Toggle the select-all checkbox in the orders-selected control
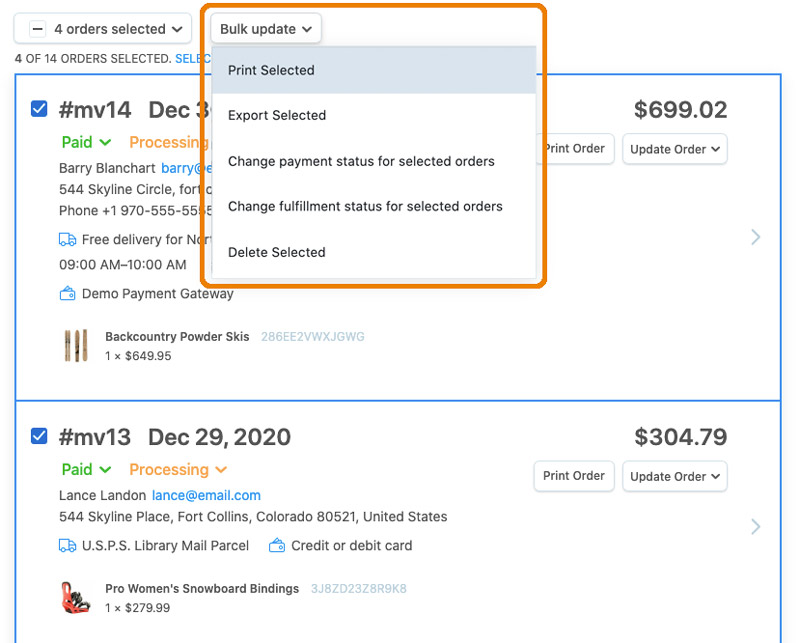The height and width of the screenshot is (643, 800). click(x=38, y=29)
